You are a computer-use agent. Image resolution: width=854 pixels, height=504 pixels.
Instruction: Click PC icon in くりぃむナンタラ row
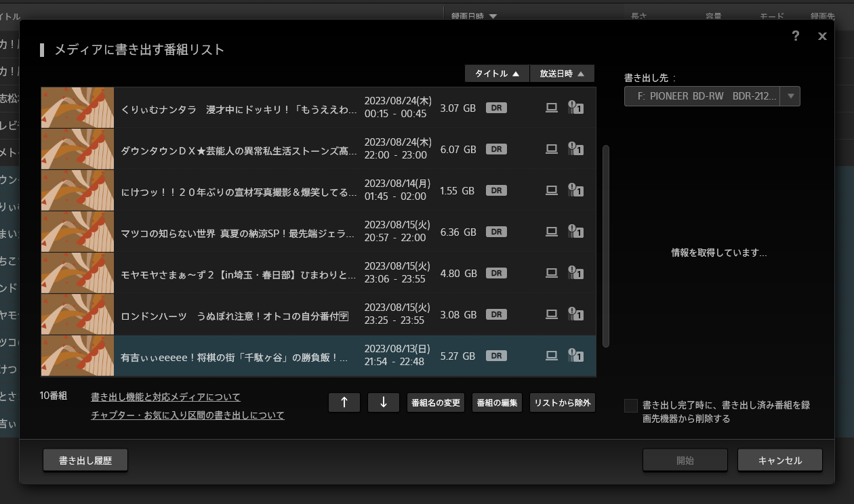click(x=552, y=108)
